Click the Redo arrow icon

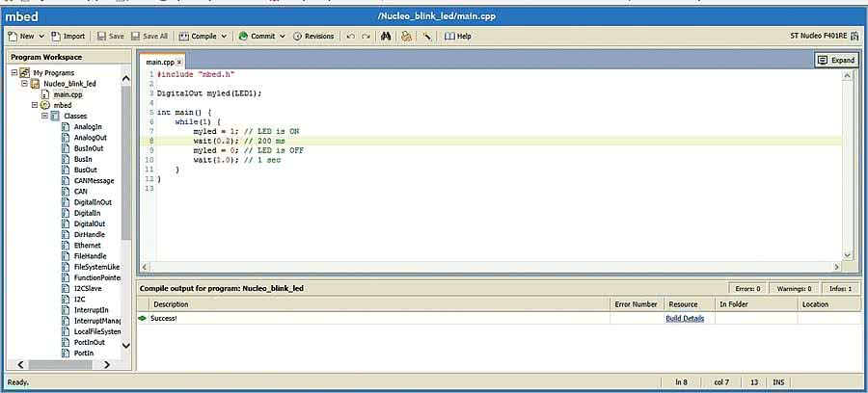pos(366,36)
